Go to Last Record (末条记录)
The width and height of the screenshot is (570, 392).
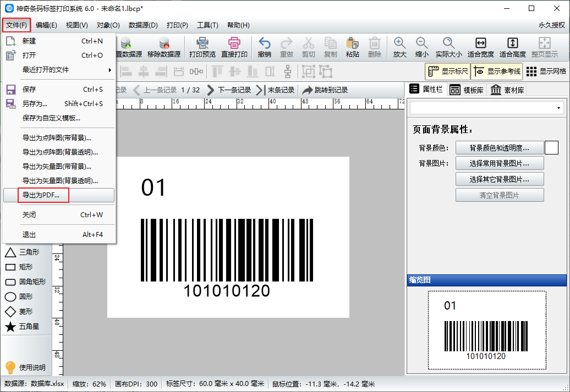[x=276, y=90]
